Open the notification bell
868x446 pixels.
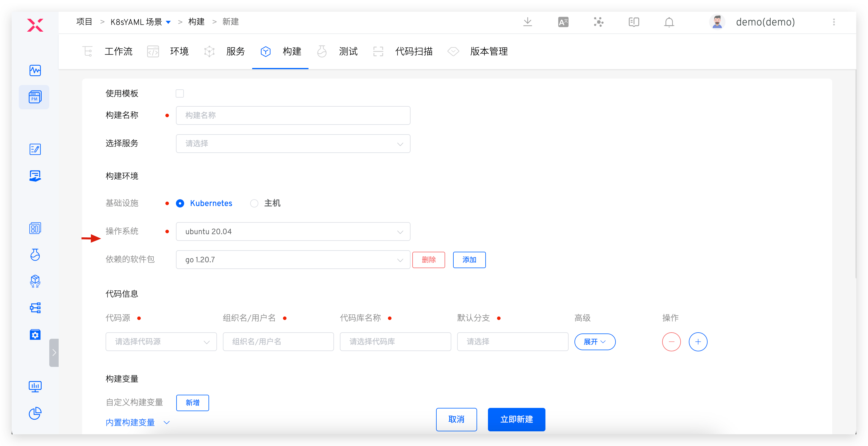click(x=669, y=22)
